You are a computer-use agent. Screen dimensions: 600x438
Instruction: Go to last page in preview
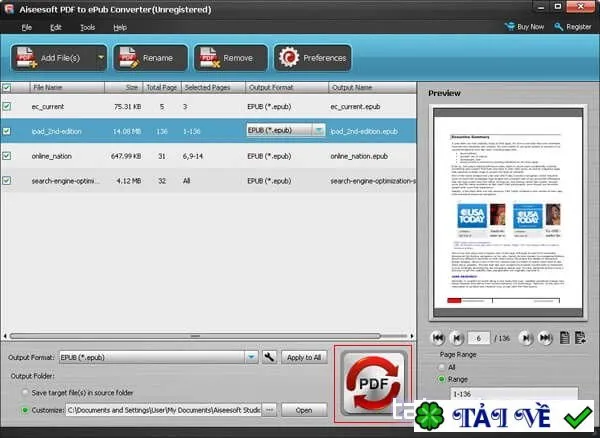click(545, 338)
